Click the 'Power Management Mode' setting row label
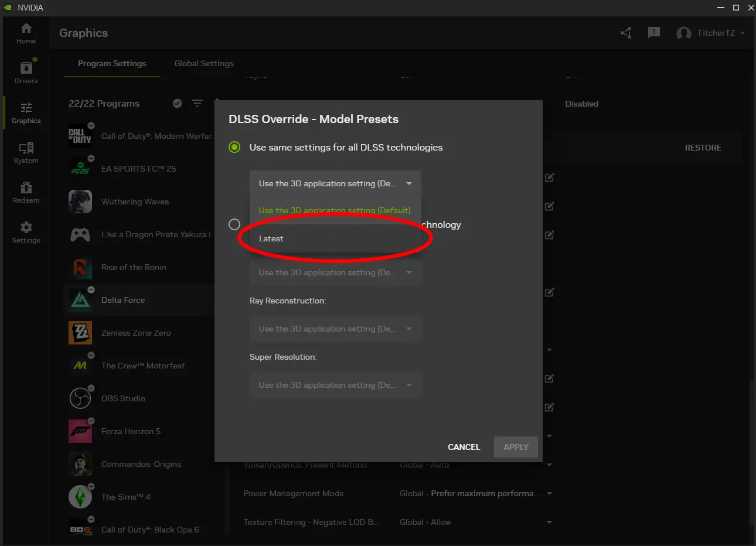Screen dimensions: 756x546 coord(294,493)
